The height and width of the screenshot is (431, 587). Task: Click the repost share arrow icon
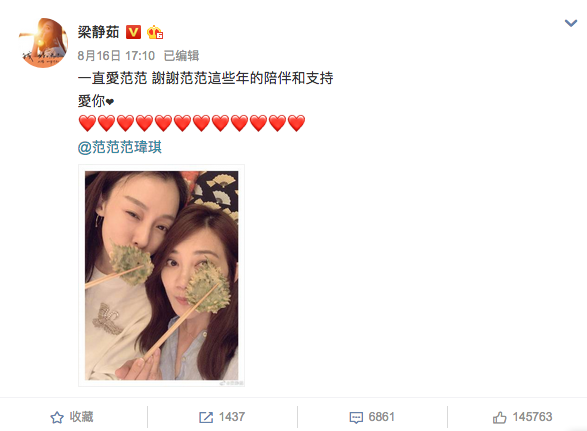click(206, 417)
